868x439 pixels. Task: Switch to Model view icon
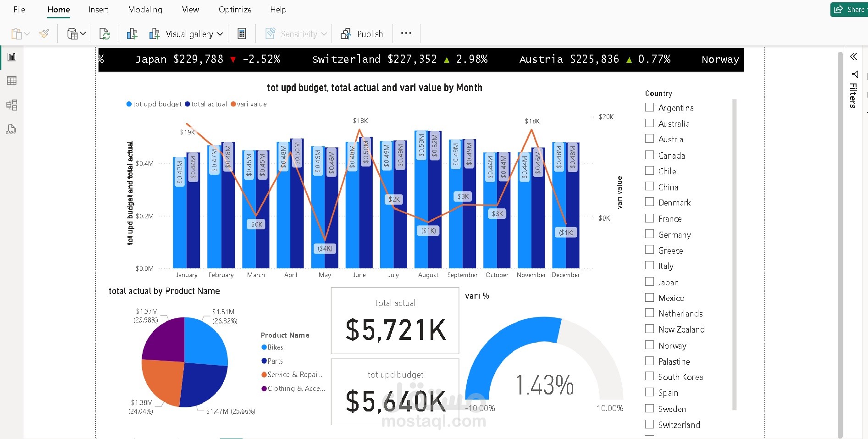(11, 105)
